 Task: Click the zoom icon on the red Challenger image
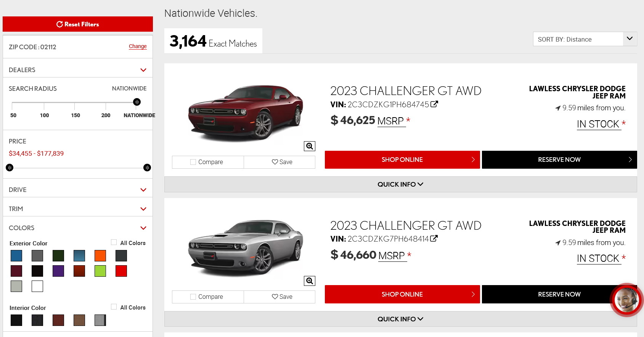[x=309, y=146]
